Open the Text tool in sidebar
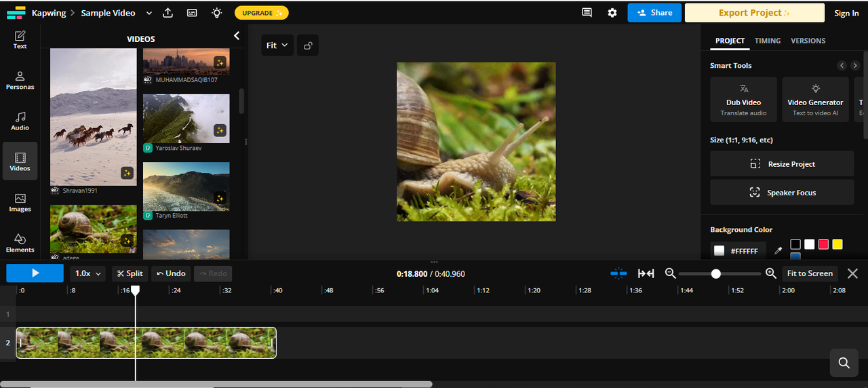This screenshot has width=868, height=388. pos(20,40)
